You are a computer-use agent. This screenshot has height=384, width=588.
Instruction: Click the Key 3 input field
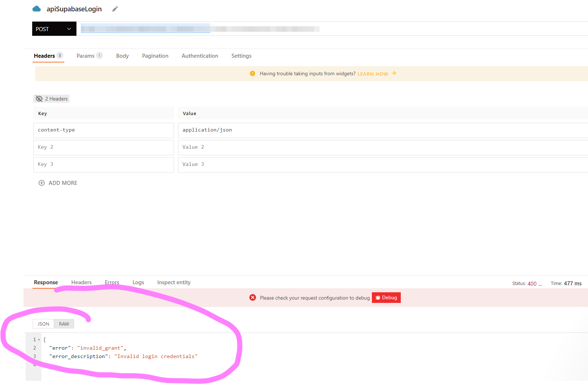click(103, 164)
